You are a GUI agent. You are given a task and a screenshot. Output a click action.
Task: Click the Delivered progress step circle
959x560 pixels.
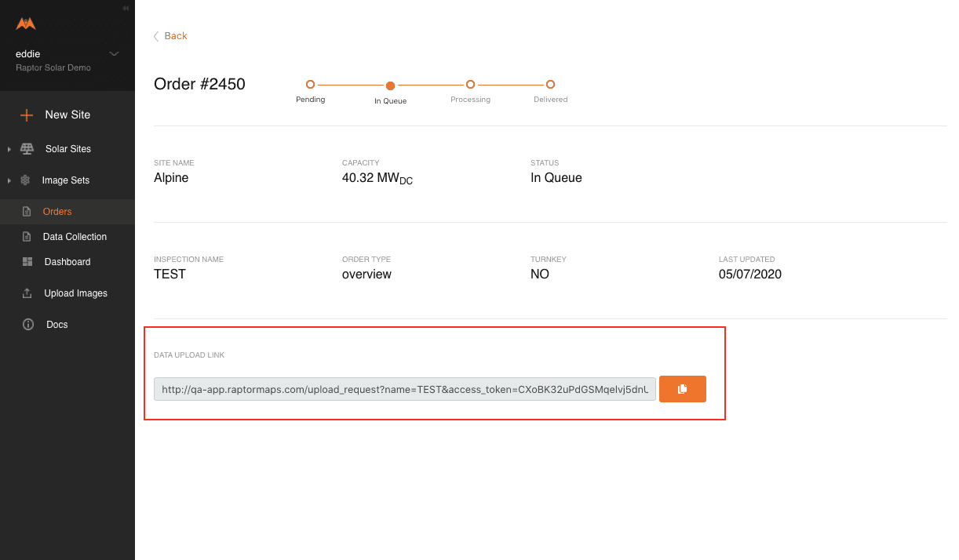(x=550, y=84)
